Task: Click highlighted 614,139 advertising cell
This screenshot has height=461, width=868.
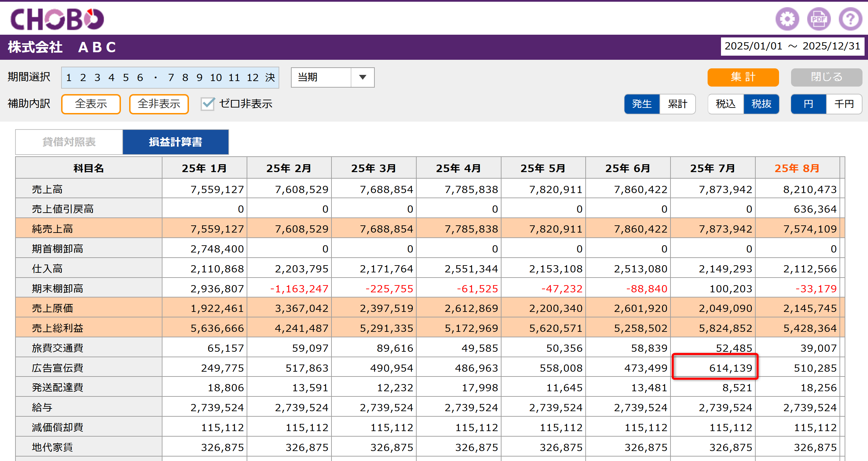Action: tap(715, 367)
